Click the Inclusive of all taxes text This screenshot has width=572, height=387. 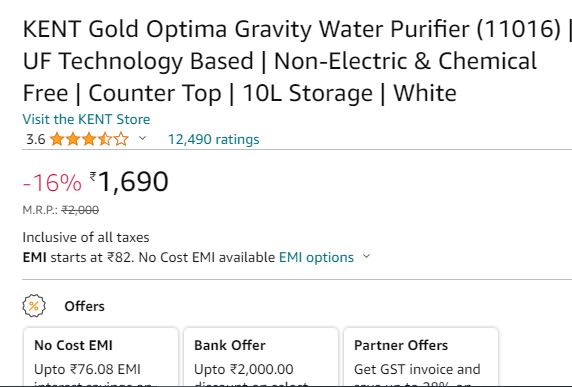[x=86, y=237]
